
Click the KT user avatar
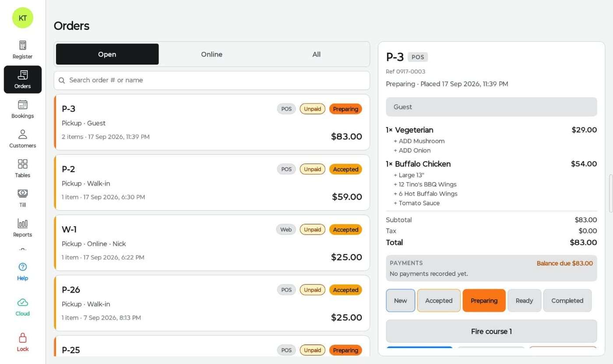[23, 18]
